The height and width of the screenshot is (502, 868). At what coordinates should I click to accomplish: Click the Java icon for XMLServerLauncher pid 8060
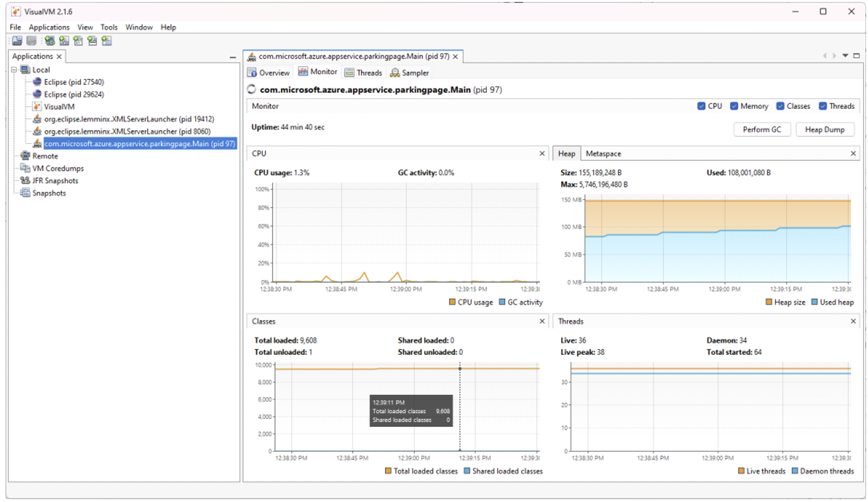(37, 131)
